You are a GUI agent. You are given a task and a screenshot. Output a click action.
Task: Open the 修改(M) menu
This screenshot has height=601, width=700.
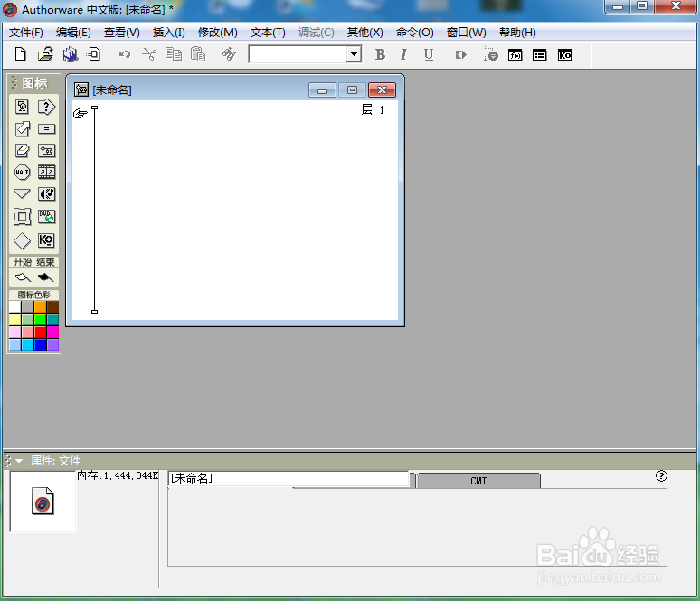coord(218,33)
